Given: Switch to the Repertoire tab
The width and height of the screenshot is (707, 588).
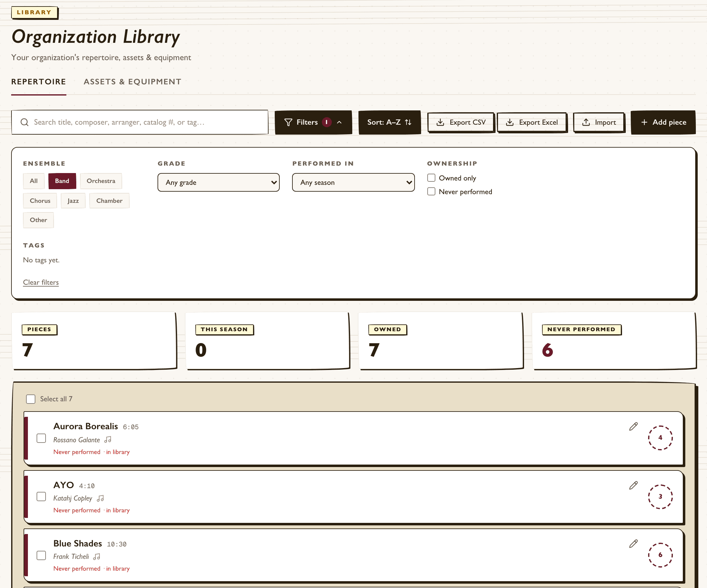Looking at the screenshot, I should (x=39, y=82).
